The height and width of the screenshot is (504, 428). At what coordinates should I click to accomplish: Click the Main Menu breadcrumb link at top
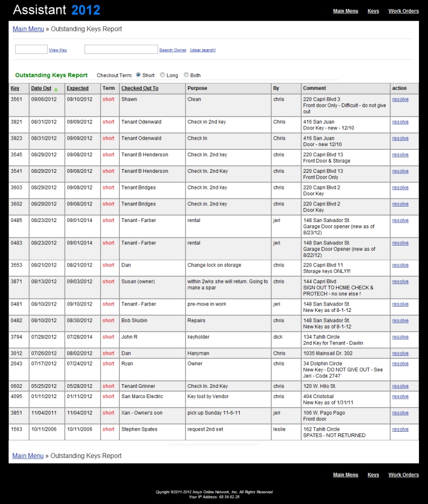coord(28,29)
